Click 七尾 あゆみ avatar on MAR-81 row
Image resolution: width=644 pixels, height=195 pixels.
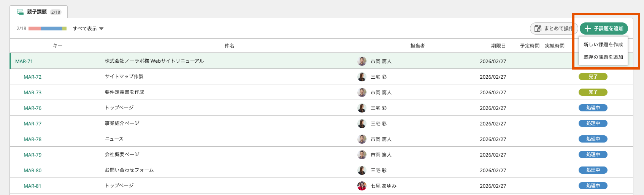pos(362,186)
